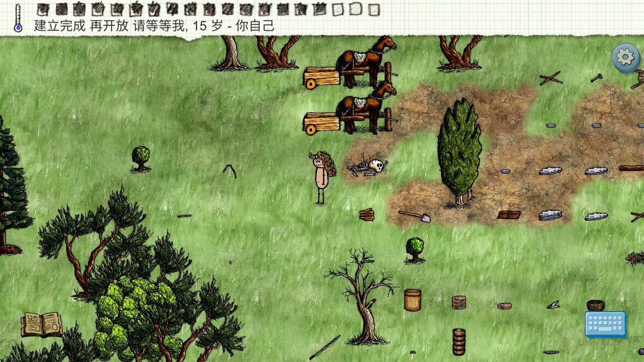The width and height of the screenshot is (644, 362).
Task: Pick up the tall stack of bowls
Action: [459, 342]
